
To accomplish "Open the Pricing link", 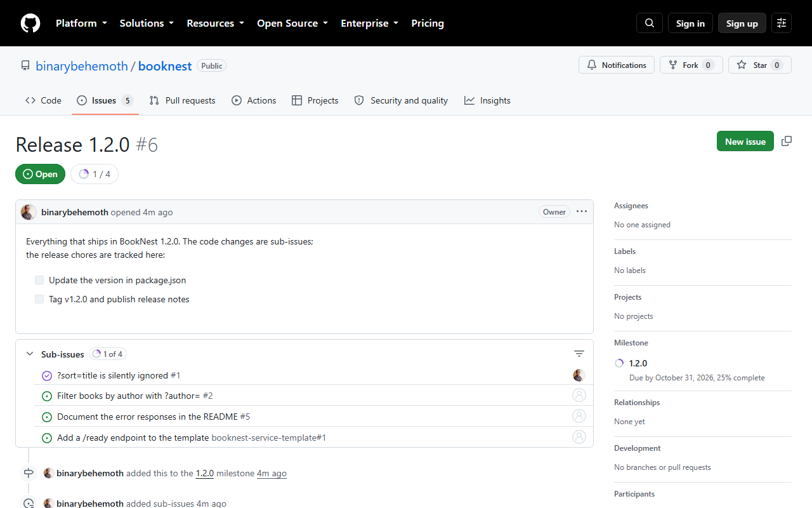I will click(x=428, y=23).
